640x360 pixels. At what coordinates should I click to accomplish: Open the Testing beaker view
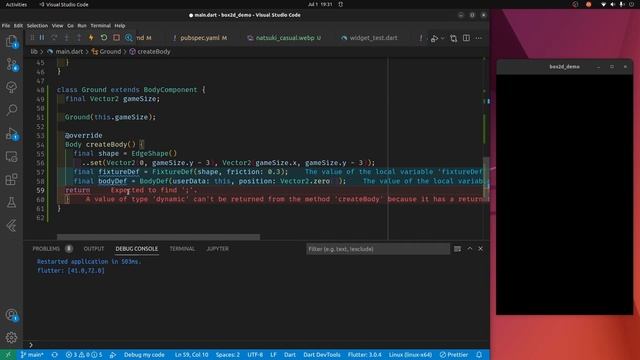(11, 202)
